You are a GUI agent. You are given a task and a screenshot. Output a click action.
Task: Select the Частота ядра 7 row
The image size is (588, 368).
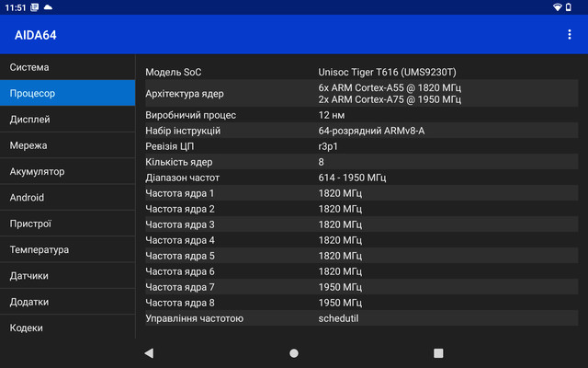coord(361,287)
